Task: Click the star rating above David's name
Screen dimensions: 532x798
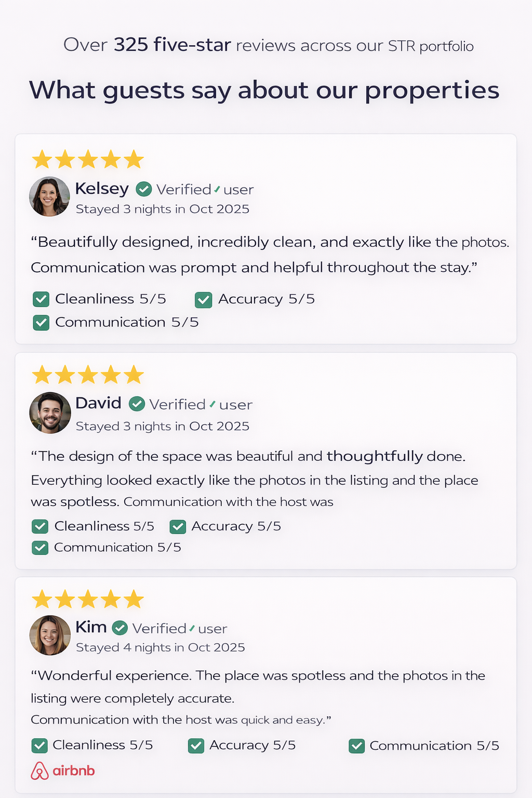Action: click(x=88, y=375)
